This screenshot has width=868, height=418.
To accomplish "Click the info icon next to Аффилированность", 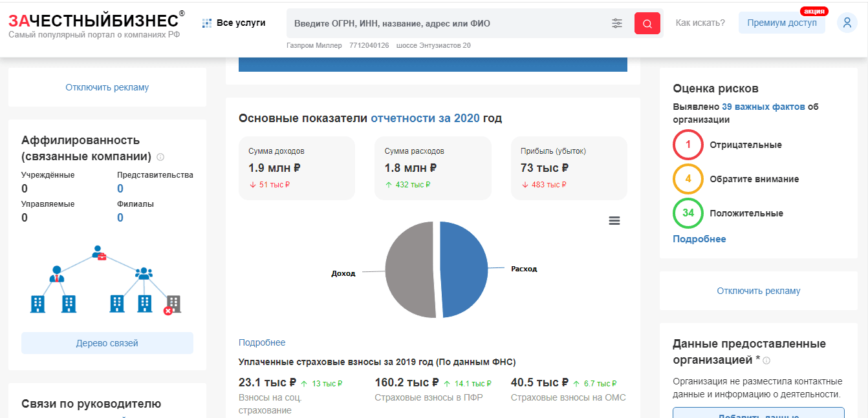I will click(160, 156).
